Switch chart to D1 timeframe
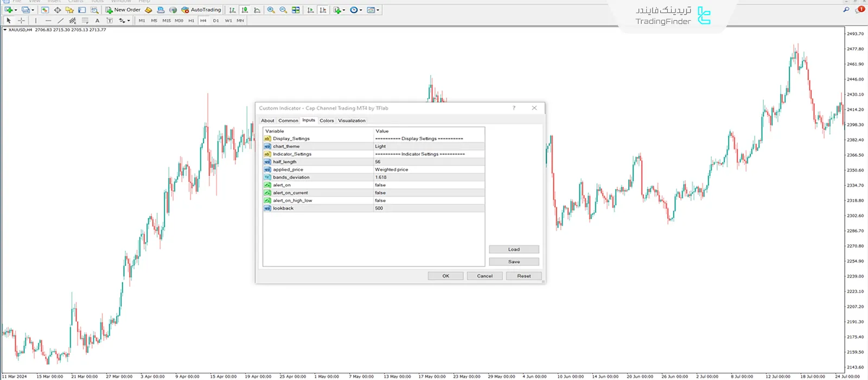Viewport: 868px width, 380px height. (x=215, y=21)
